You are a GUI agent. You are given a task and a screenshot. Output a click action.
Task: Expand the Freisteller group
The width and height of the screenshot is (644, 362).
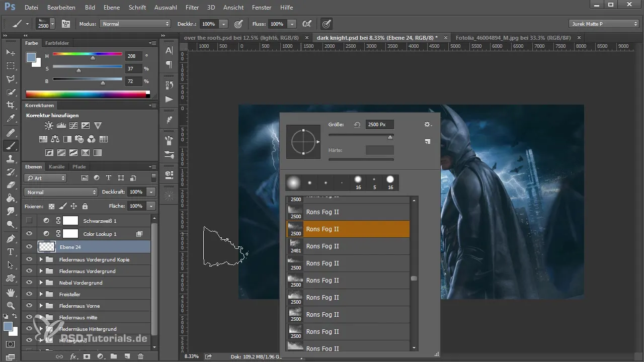pyautogui.click(x=41, y=294)
